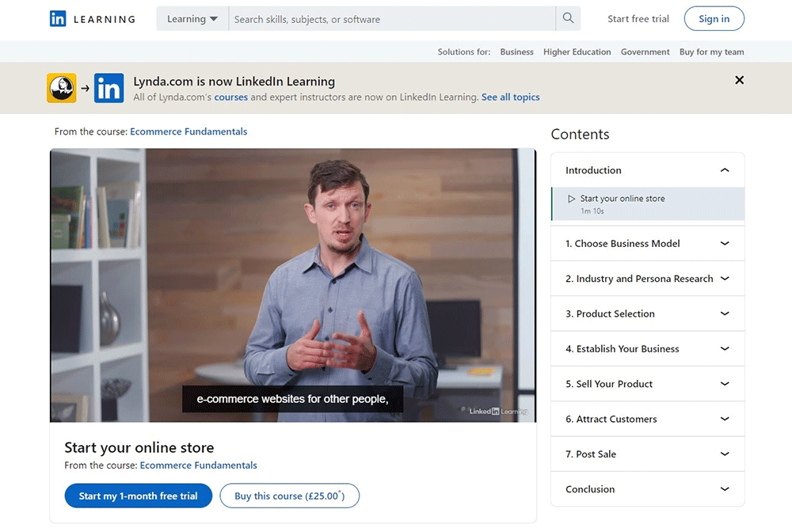This screenshot has height=532, width=792.
Task: Collapse the Introduction section
Action: pyautogui.click(x=724, y=170)
